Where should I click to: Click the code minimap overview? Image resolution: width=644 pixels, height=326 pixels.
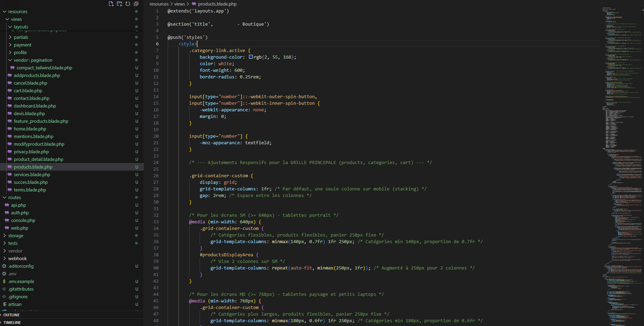coord(622,166)
